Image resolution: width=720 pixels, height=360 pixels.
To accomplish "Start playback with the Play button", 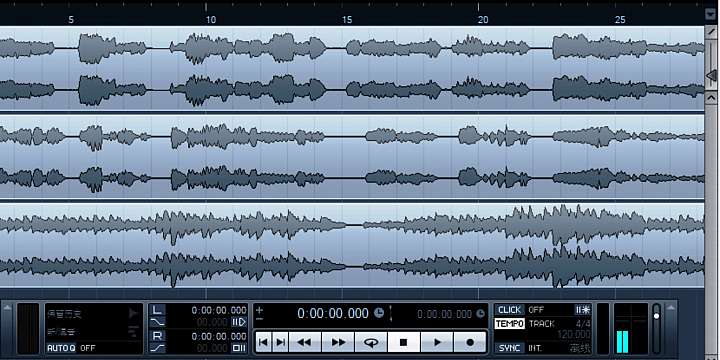I will pos(437,342).
